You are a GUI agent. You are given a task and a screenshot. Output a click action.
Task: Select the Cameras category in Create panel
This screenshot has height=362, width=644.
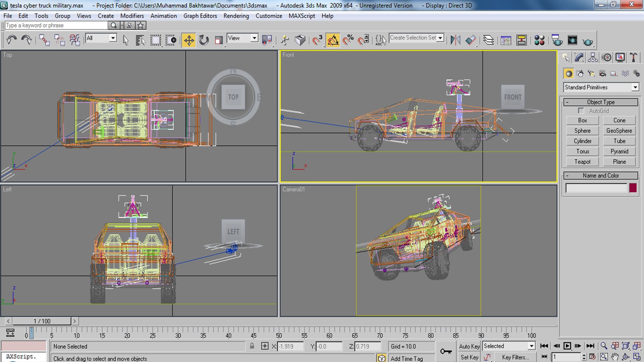(602, 73)
